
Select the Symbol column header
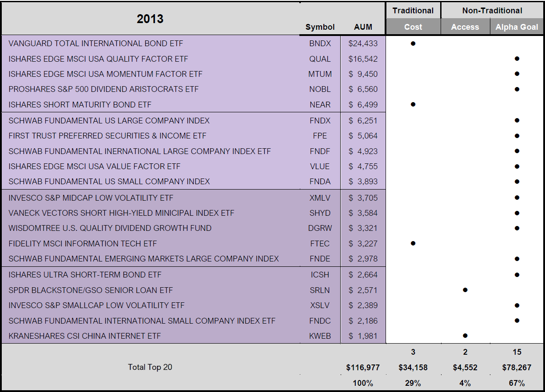320,27
